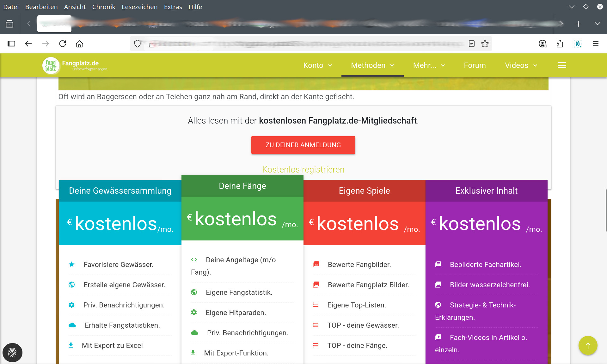Screen dimensions: 607x364
Task: Click the tracking protection shield icon
Action: (138, 44)
